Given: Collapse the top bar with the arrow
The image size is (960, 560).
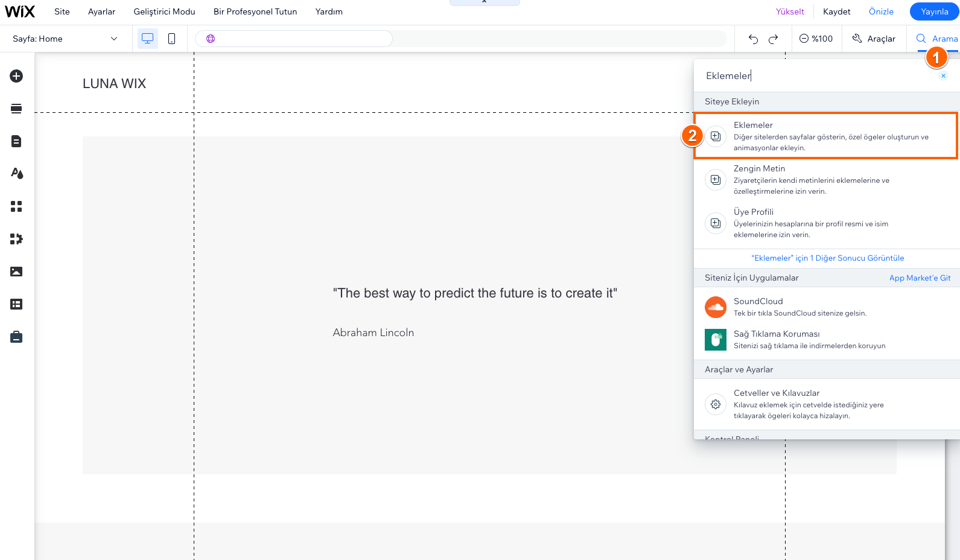Looking at the screenshot, I should pos(485,2).
